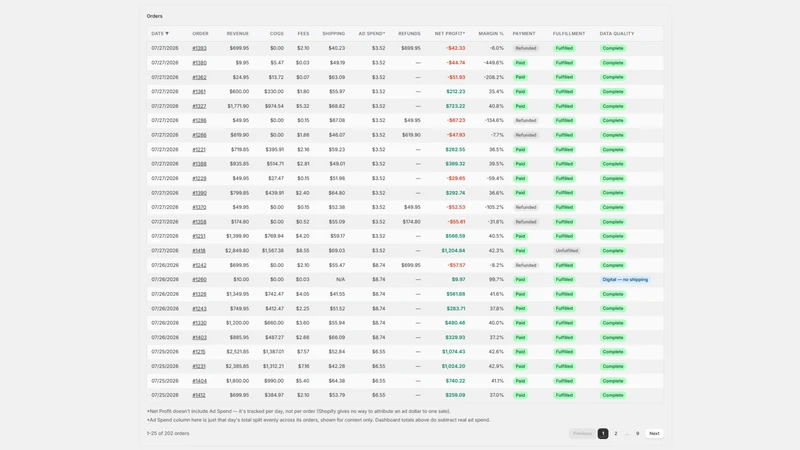Open order #1326
800x450 pixels.
pos(199,294)
